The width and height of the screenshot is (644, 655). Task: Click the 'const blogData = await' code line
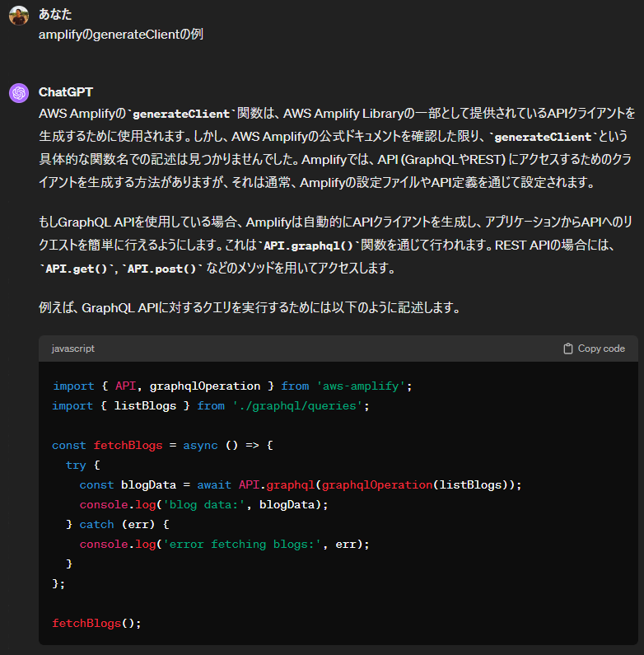point(301,484)
